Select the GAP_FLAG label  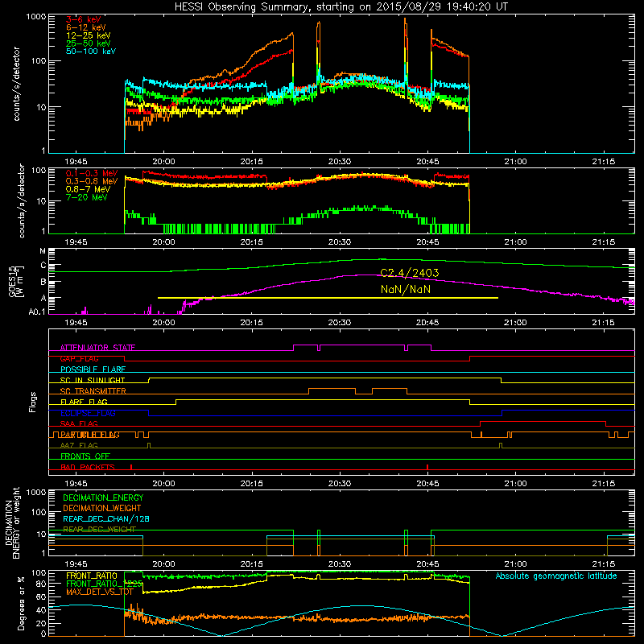[79, 358]
